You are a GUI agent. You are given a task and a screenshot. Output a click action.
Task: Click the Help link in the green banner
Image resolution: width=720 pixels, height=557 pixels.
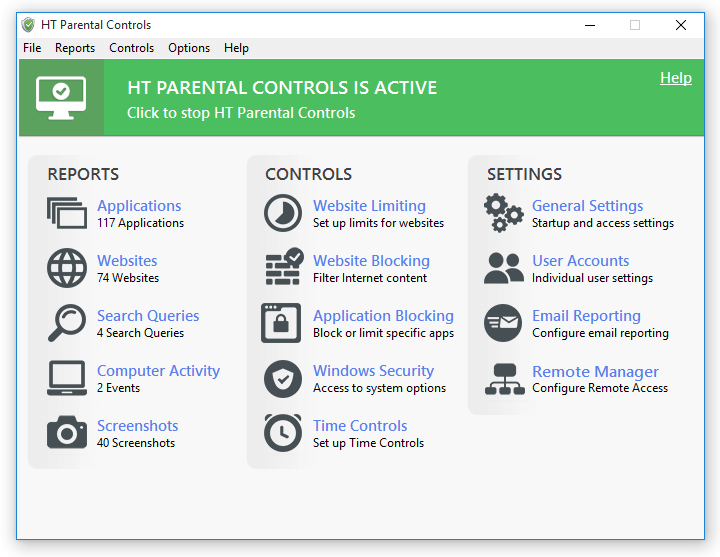[x=675, y=78]
